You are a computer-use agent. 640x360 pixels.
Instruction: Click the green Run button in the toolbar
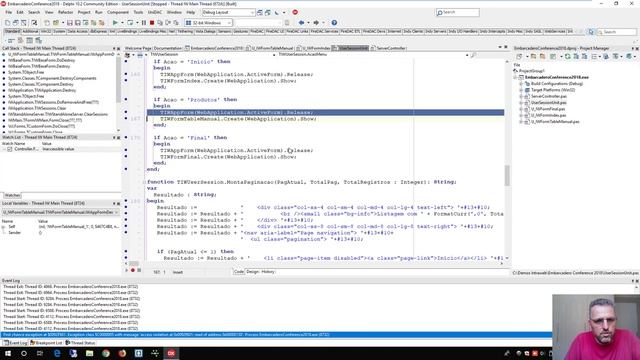click(x=115, y=23)
